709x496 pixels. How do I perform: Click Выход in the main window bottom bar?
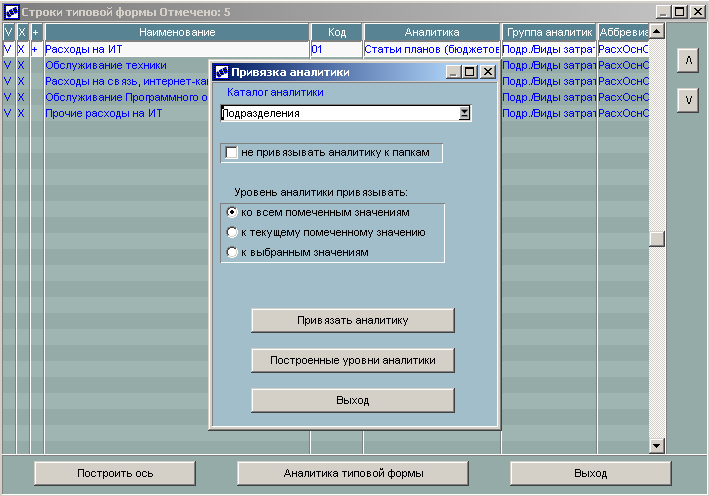tap(591, 473)
